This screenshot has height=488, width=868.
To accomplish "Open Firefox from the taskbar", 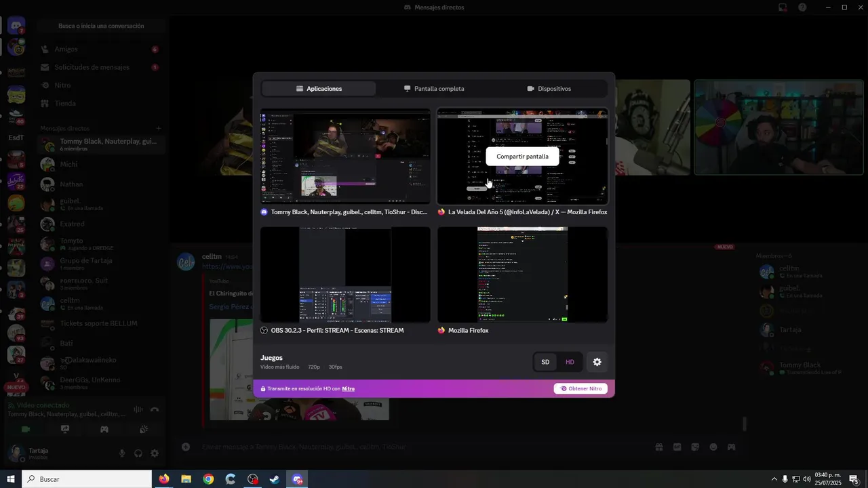I will (x=163, y=479).
